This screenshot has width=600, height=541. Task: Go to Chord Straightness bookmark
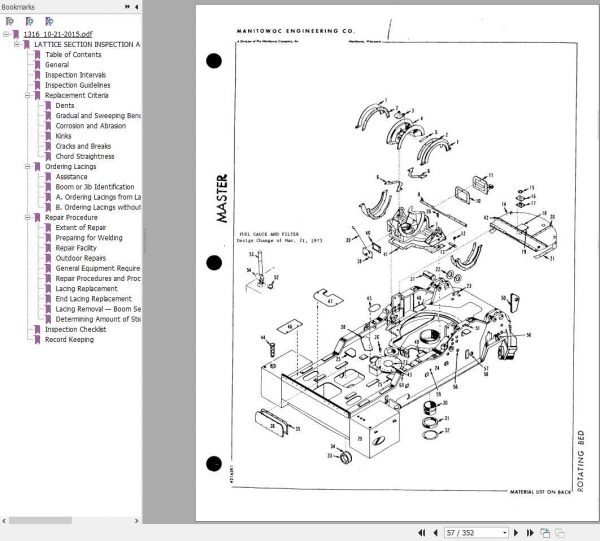tap(85, 156)
